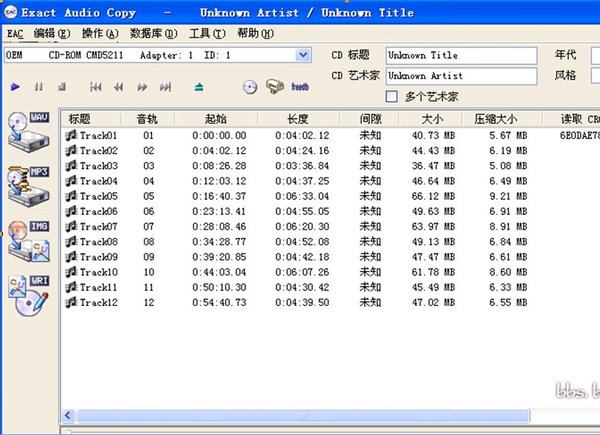The width and height of the screenshot is (600, 435).
Task: Fast forward the current track
Action: coord(142,87)
